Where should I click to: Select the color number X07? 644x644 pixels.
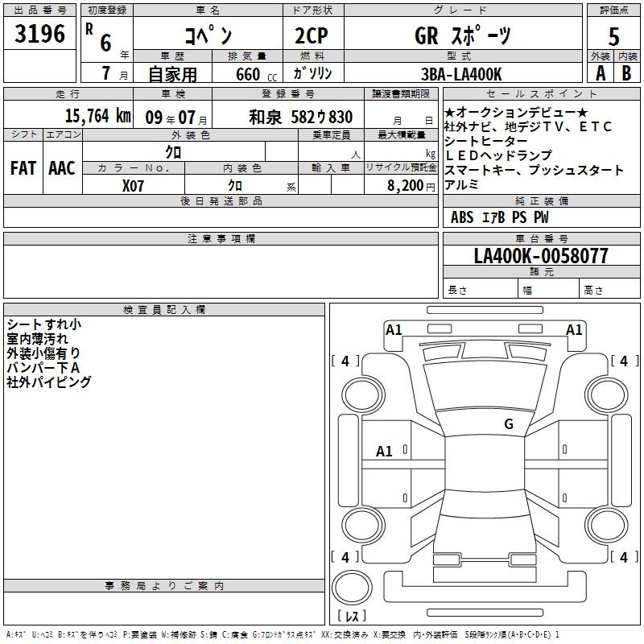(133, 186)
